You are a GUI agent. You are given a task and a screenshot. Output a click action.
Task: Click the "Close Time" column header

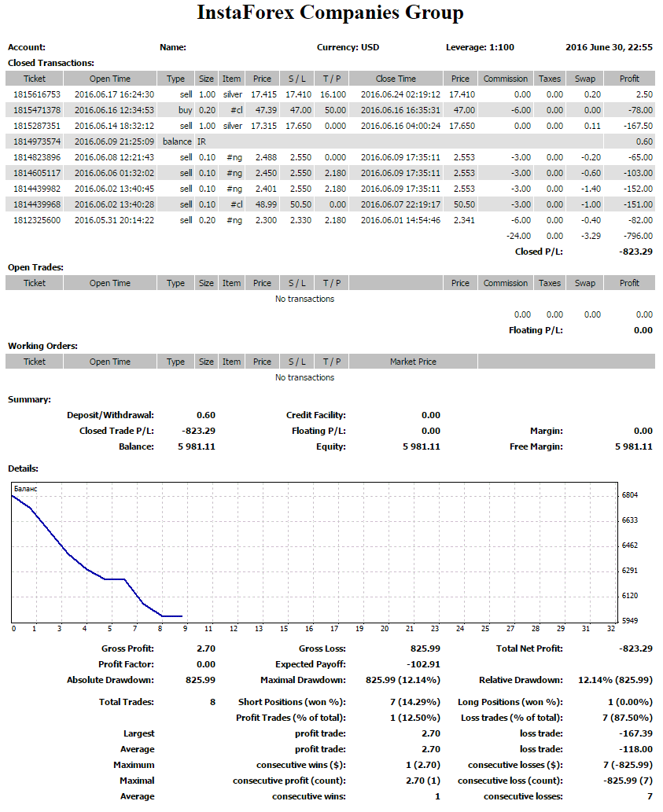[396, 79]
